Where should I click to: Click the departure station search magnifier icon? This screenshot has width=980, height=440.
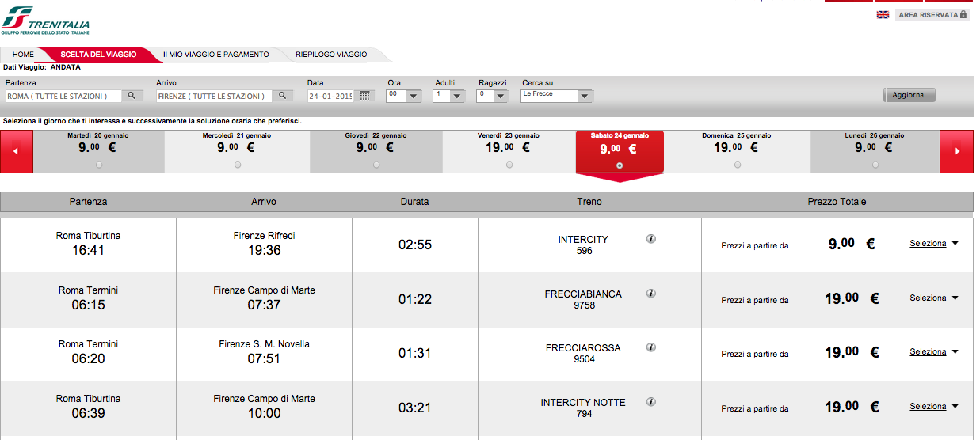coord(132,96)
